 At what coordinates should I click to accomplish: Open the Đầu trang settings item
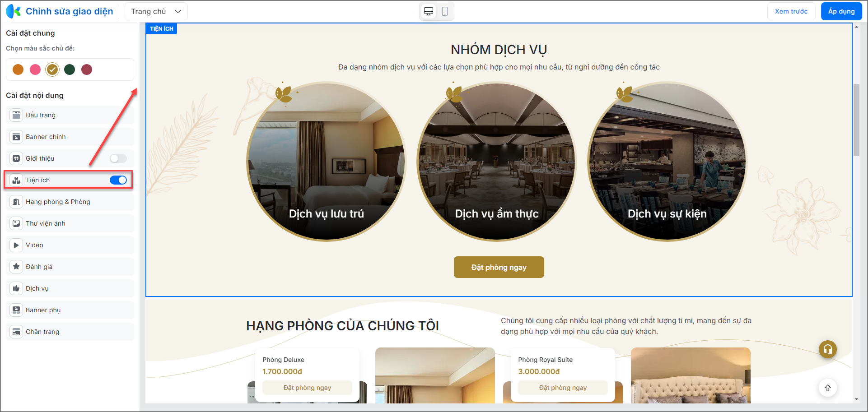70,115
